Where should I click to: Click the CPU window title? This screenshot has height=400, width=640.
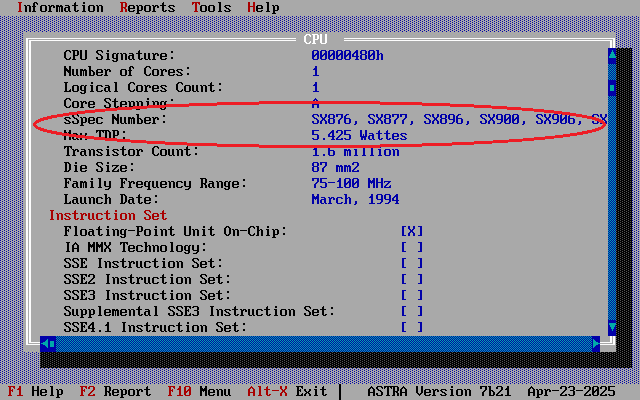click(316, 39)
